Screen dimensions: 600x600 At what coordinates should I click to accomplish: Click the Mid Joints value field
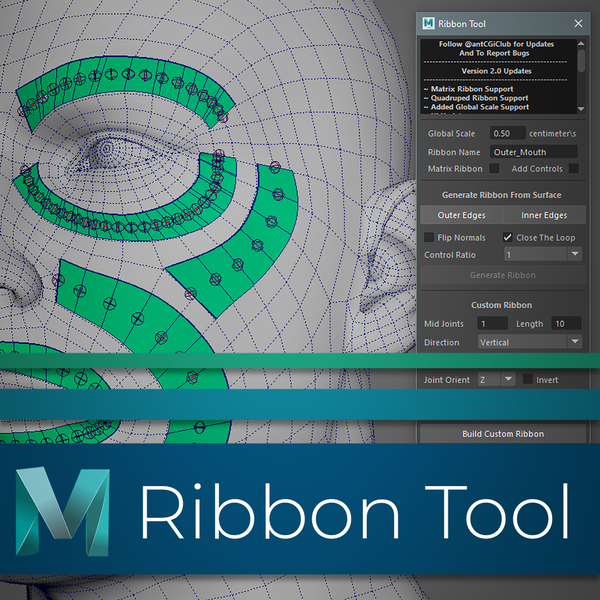492,324
